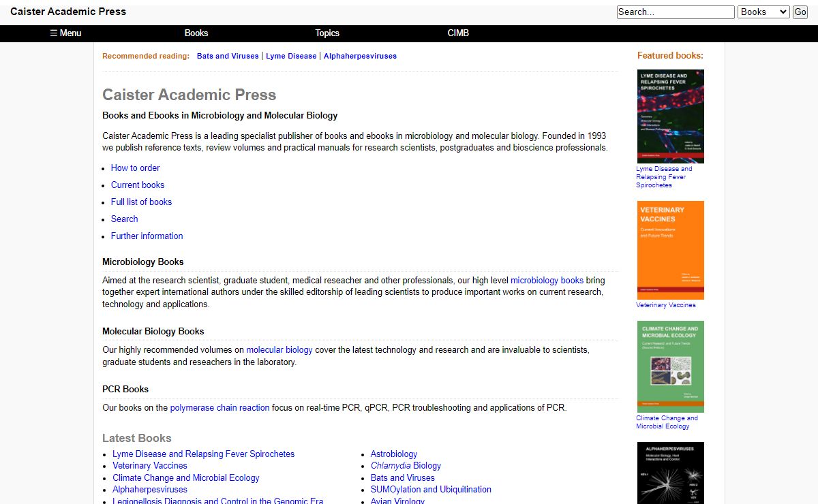Screen dimensions: 818x504
Task: Click the black Alphaherpesviruses cover thumbnail
Action: tap(671, 473)
